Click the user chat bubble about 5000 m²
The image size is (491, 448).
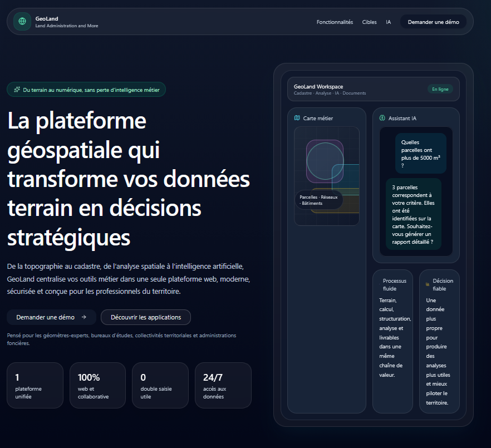click(x=420, y=154)
